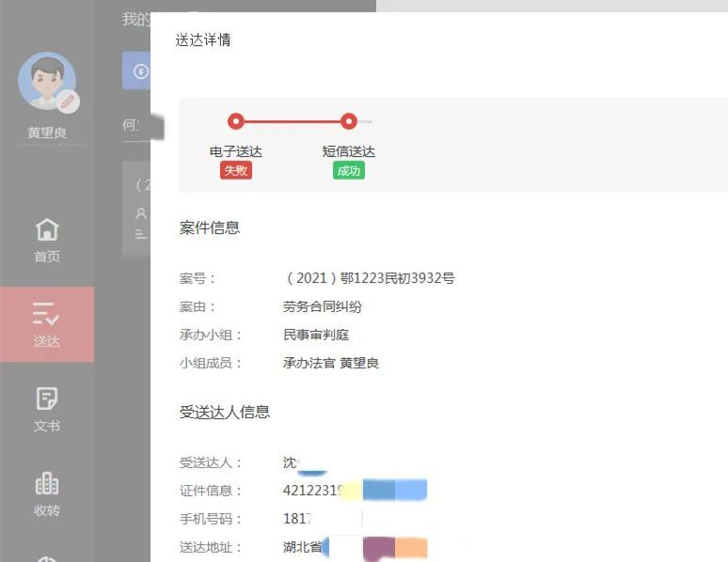Open the 收转 building icon
This screenshot has width=728, height=562.
pos(47,484)
